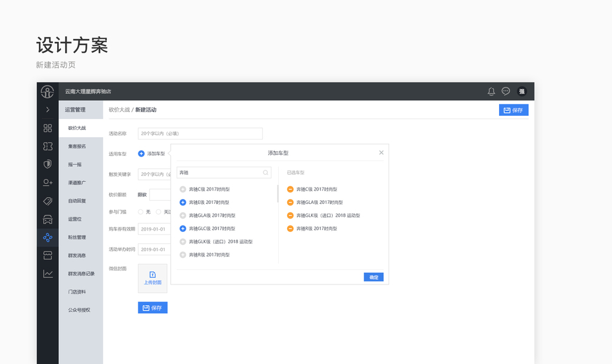Click the 砍价限额 input field
This screenshot has width=612, height=364.
[160, 195]
